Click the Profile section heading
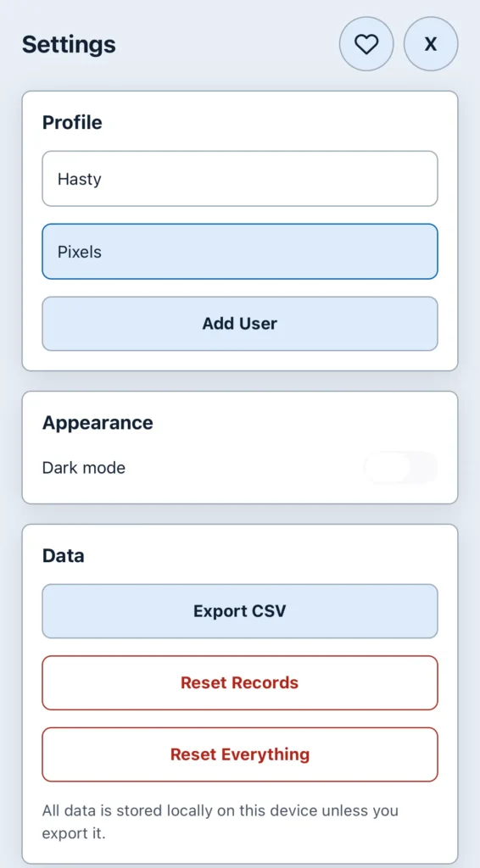Image resolution: width=480 pixels, height=868 pixels. [73, 122]
